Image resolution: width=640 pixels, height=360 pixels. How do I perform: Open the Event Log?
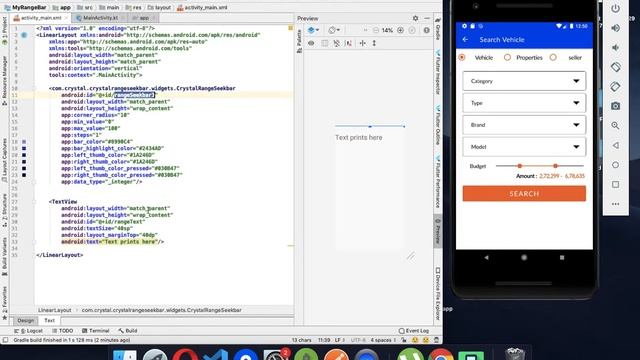click(414, 331)
